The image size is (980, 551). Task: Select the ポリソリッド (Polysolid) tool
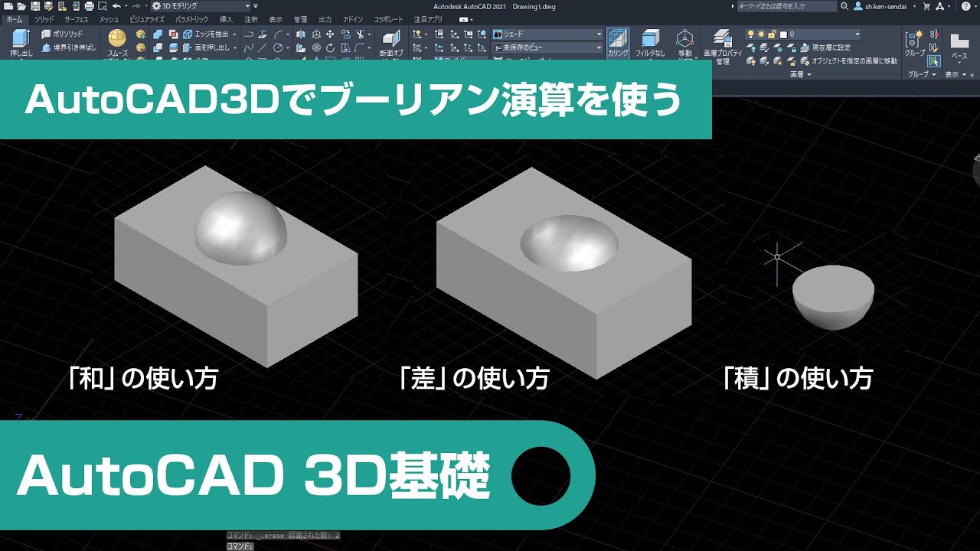(x=62, y=34)
